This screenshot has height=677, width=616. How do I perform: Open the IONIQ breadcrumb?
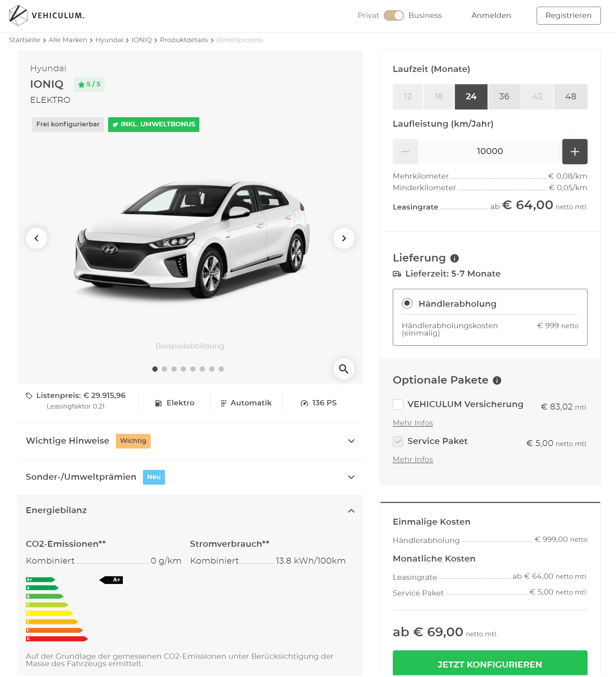click(141, 40)
